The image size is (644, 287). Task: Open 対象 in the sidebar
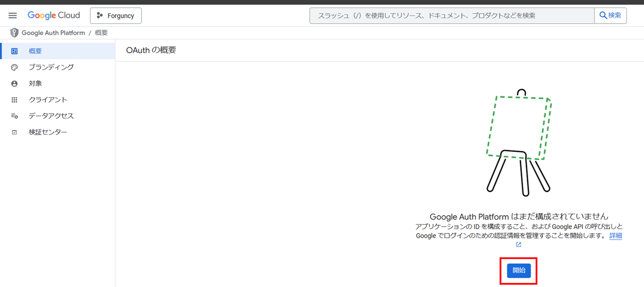click(58, 83)
